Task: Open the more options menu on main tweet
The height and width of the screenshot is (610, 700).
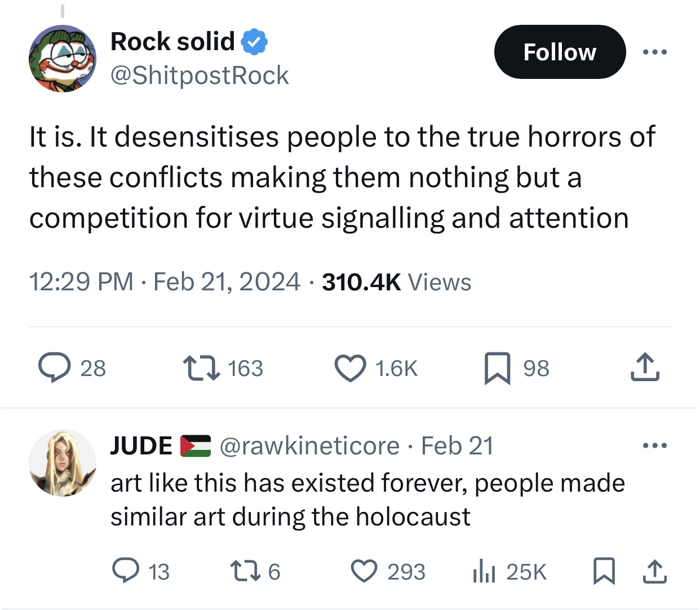Action: 655,52
